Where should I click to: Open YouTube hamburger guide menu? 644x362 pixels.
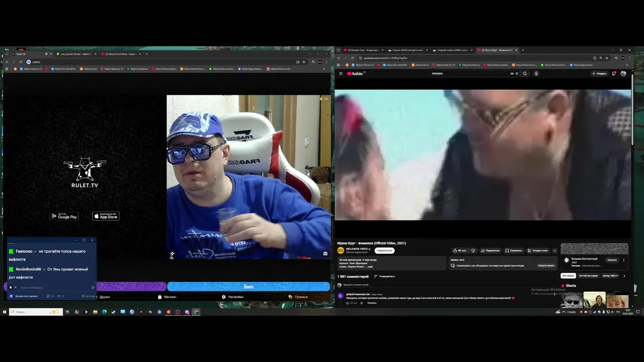coord(341,73)
